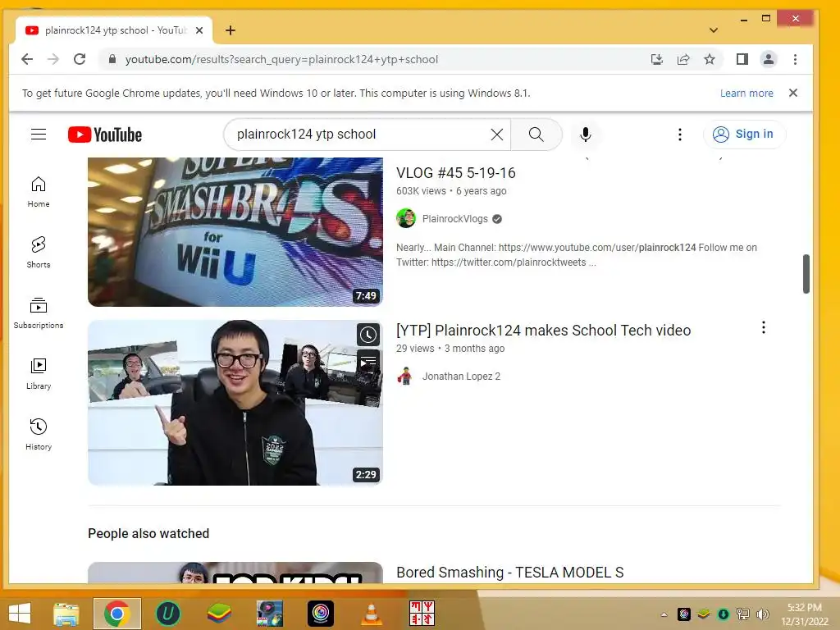The image size is (840, 630).
Task: Open the YouTube hamburger guide menu
Action: (x=39, y=134)
